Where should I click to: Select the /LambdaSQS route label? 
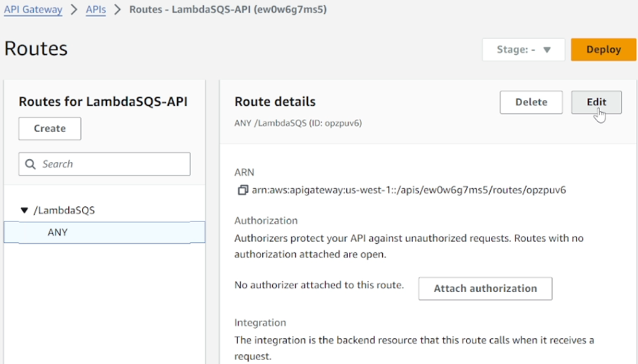(64, 210)
